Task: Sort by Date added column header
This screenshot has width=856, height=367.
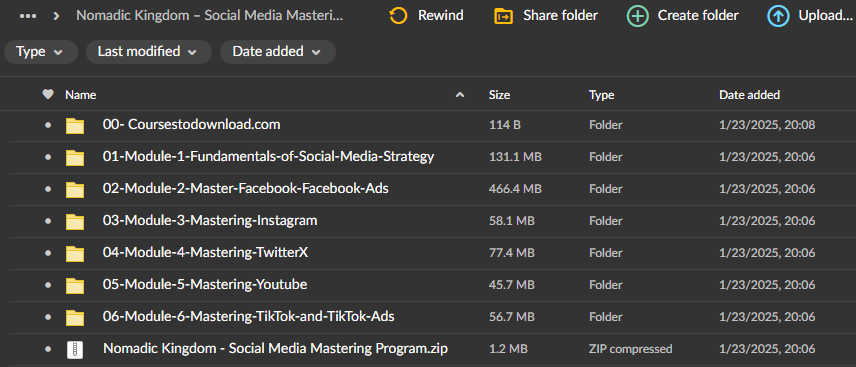Action: (x=750, y=95)
